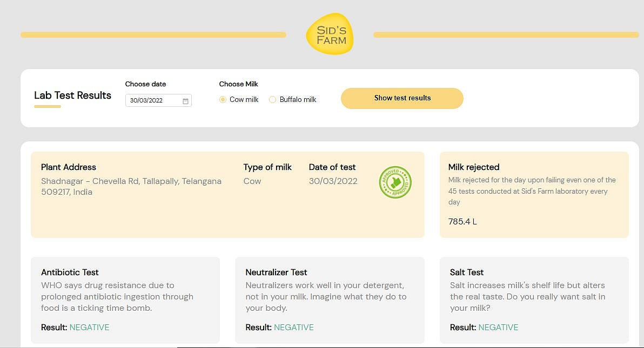Open the calendar picker icon
The width and height of the screenshot is (644, 348).
(x=185, y=101)
